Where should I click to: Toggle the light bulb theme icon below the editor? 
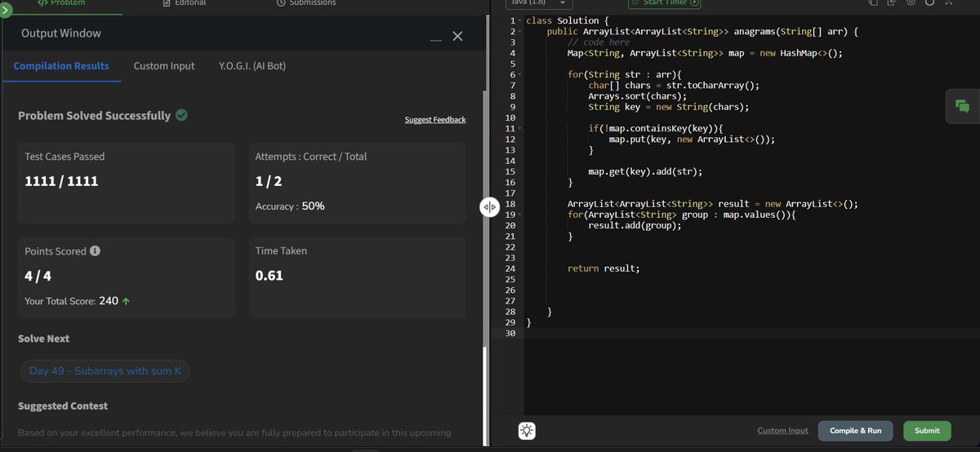click(x=528, y=432)
